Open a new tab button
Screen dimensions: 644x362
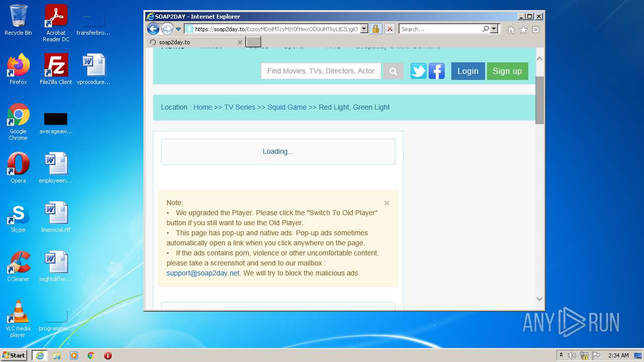(x=253, y=42)
